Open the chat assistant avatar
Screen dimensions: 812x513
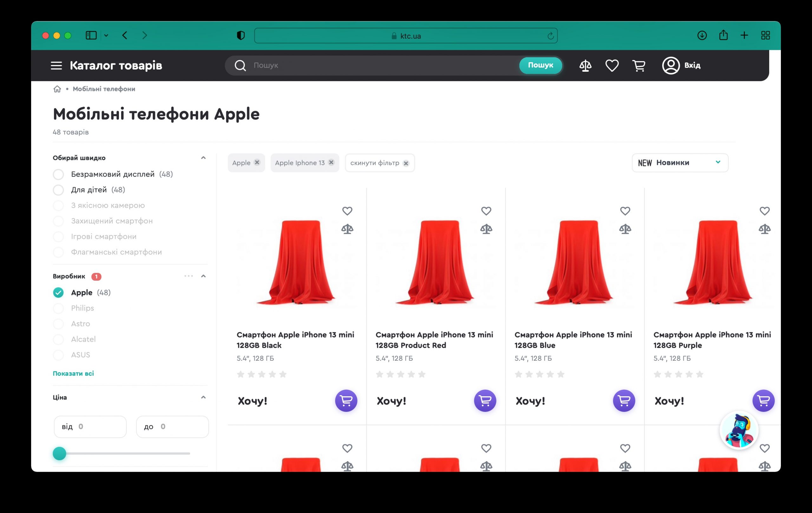(x=739, y=431)
